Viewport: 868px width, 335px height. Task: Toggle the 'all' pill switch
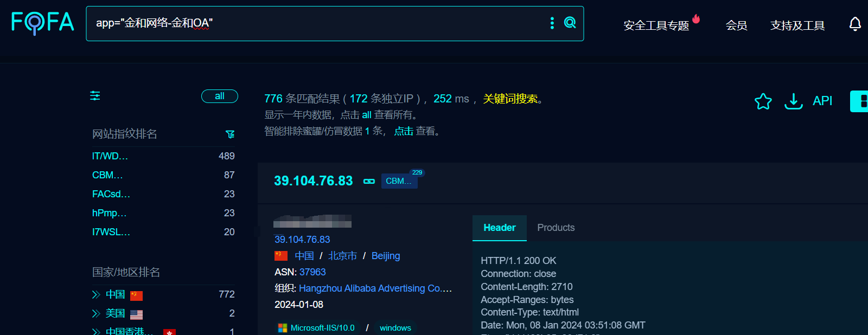coord(220,96)
